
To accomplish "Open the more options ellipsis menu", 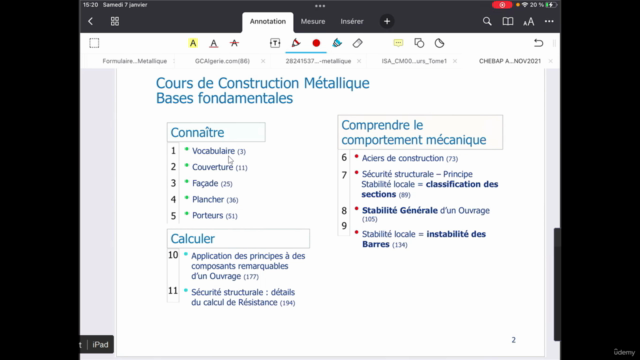I will tap(549, 21).
